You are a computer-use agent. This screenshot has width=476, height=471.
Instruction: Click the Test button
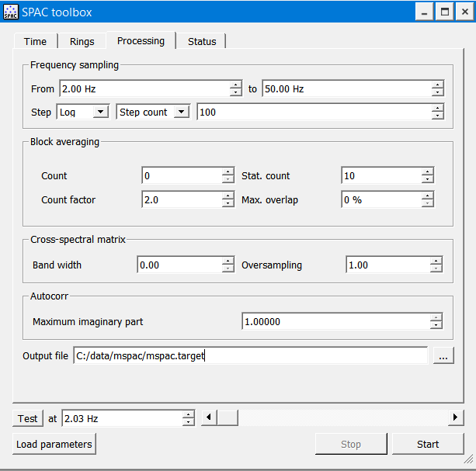(28, 418)
